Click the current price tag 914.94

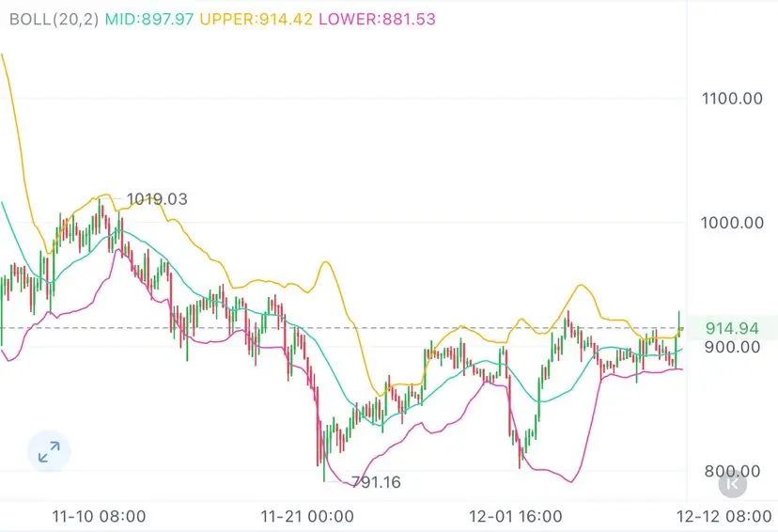(x=732, y=328)
